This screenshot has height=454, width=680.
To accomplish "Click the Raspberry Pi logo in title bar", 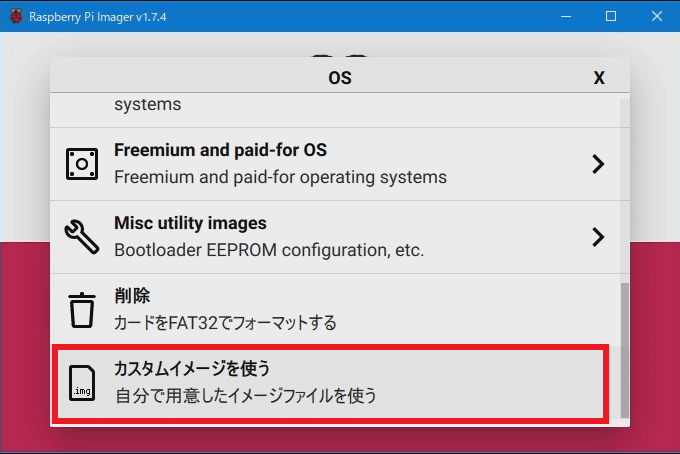I will coord(16,16).
